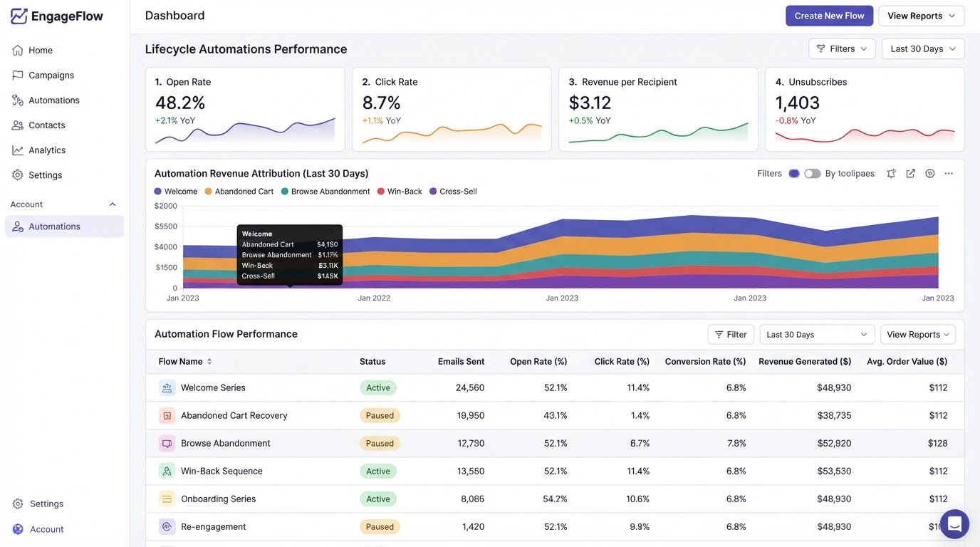The image size is (980, 547).
Task: Toggle the gray By tooltips switch
Action: [812, 174]
